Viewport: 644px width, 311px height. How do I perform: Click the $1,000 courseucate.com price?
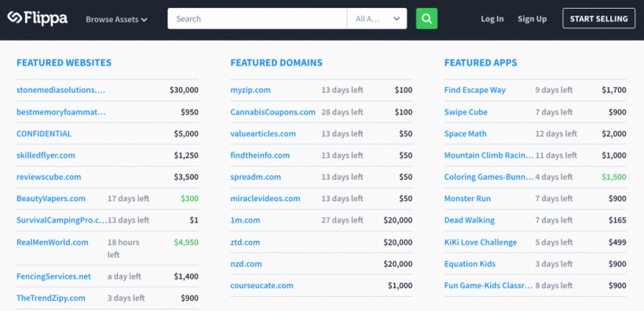(x=400, y=286)
